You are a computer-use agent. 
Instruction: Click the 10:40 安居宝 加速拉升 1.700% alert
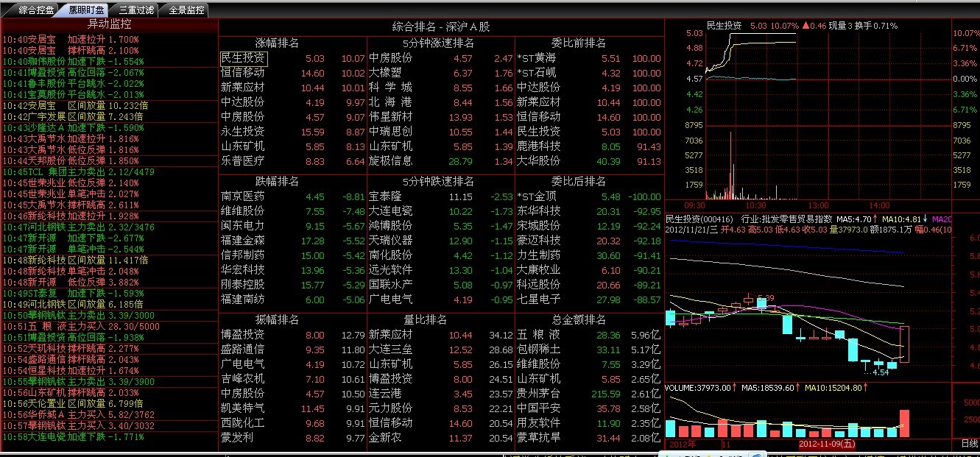[x=71, y=39]
